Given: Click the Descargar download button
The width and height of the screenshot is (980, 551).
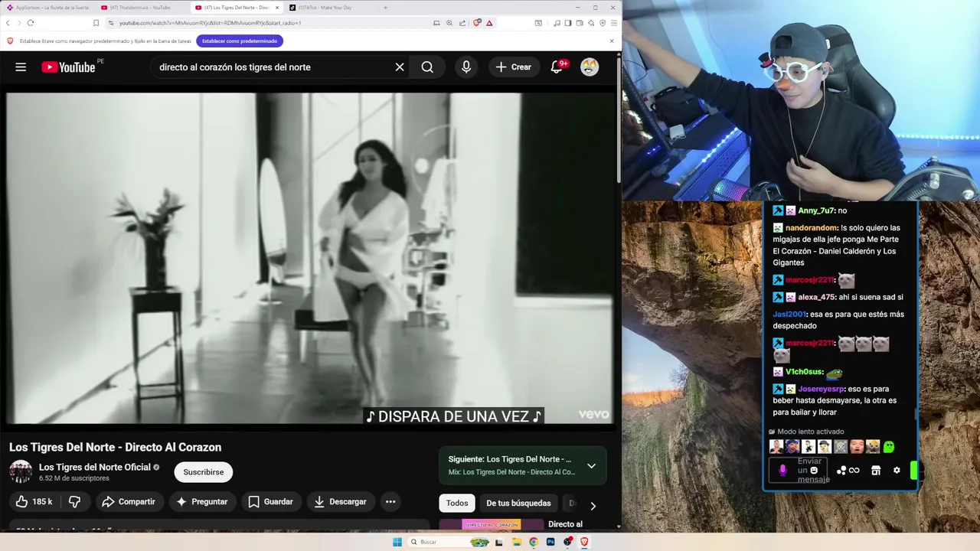Looking at the screenshot, I should click(x=341, y=502).
